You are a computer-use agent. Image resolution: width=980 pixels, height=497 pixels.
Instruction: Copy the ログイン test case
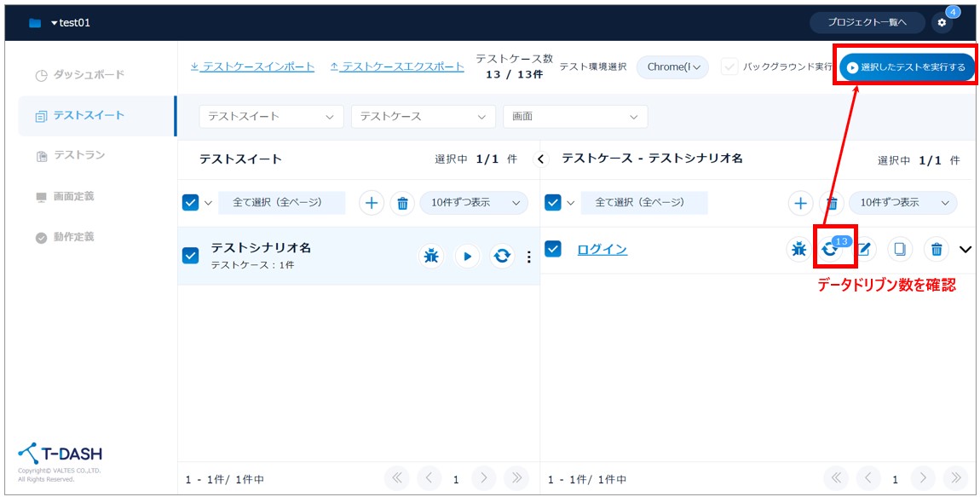pos(900,249)
